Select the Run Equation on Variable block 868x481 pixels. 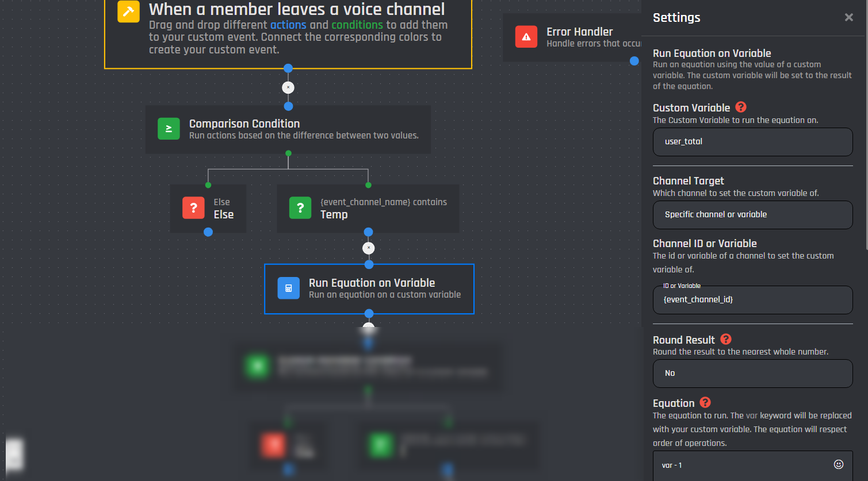380,288
